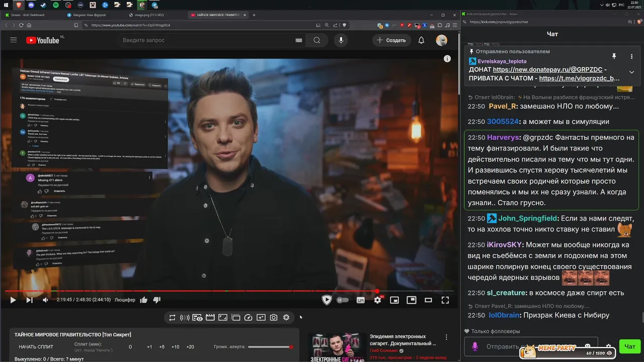The height and width of the screenshot is (362, 644).
Task: Open a new browser tab
Action: point(254,15)
